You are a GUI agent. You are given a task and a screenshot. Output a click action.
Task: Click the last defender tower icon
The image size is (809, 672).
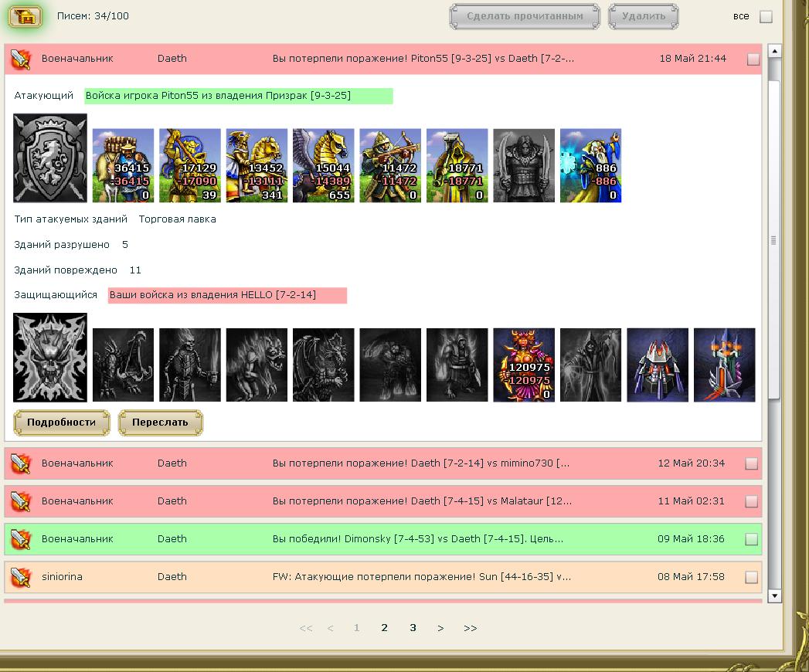tap(724, 365)
